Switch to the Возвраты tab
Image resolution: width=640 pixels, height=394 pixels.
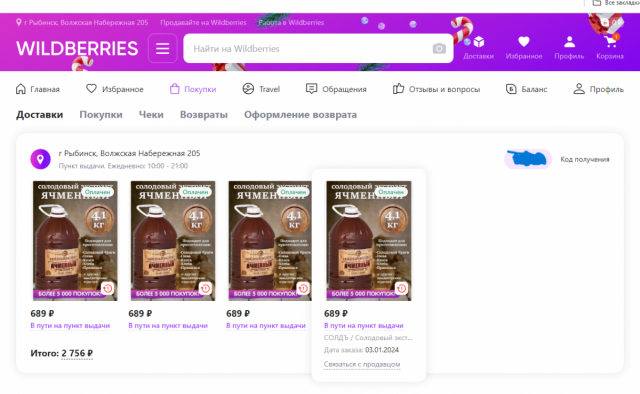coord(204,115)
